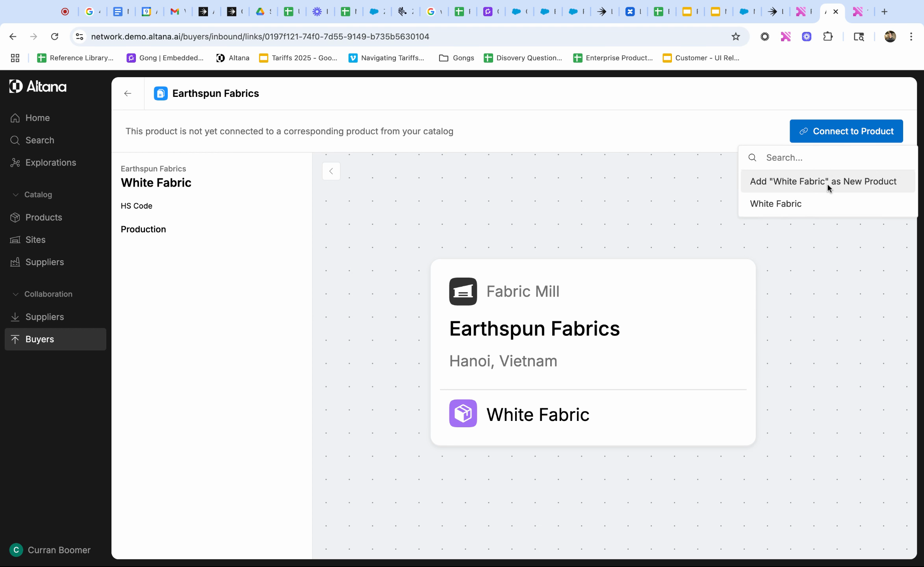The height and width of the screenshot is (567, 924).
Task: Open the Altana bookmark
Action: [x=233, y=58]
